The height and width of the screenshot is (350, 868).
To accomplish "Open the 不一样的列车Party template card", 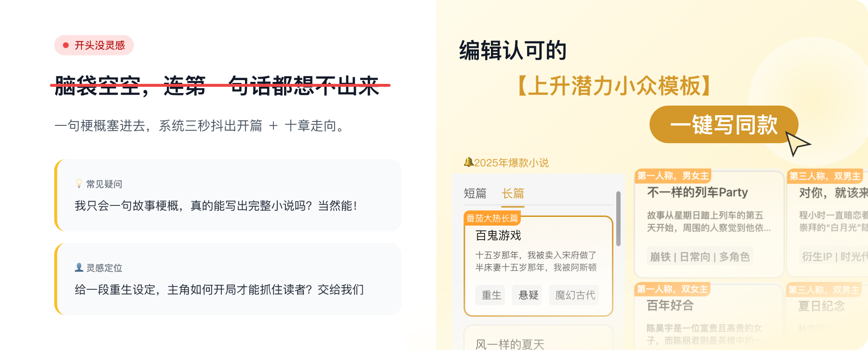I will coord(709,224).
